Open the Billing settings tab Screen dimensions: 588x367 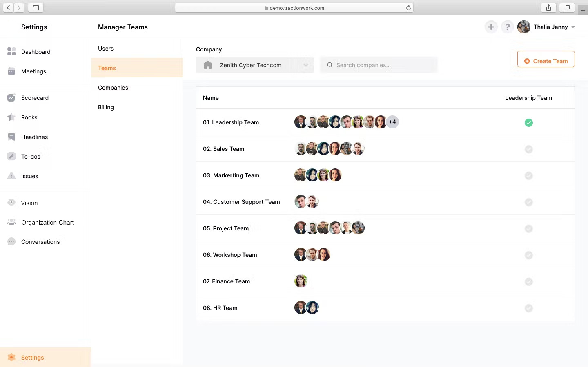tap(106, 107)
